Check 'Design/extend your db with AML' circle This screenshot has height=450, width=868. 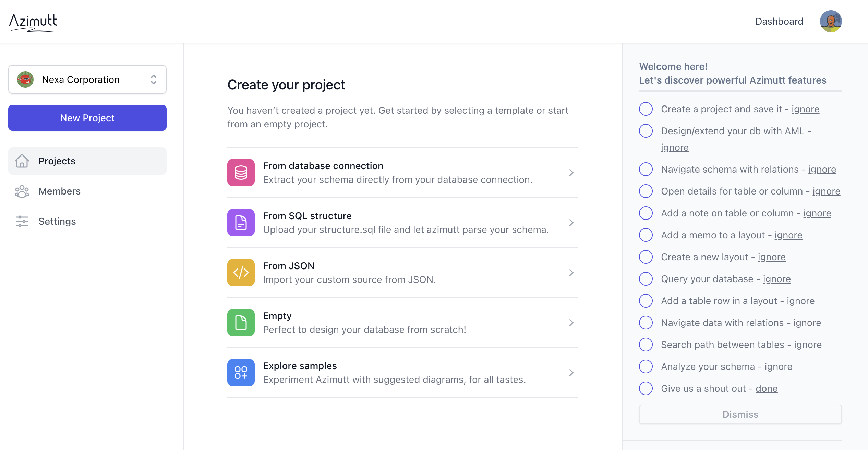[x=646, y=131]
